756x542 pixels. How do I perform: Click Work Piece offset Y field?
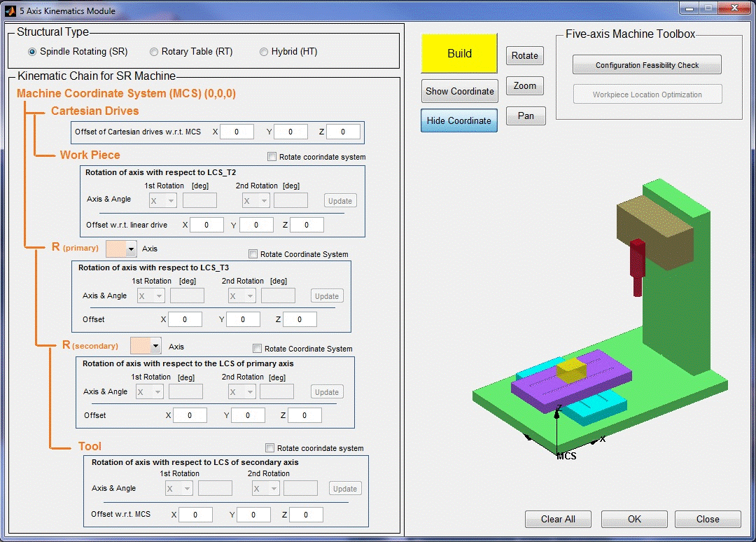coord(256,225)
